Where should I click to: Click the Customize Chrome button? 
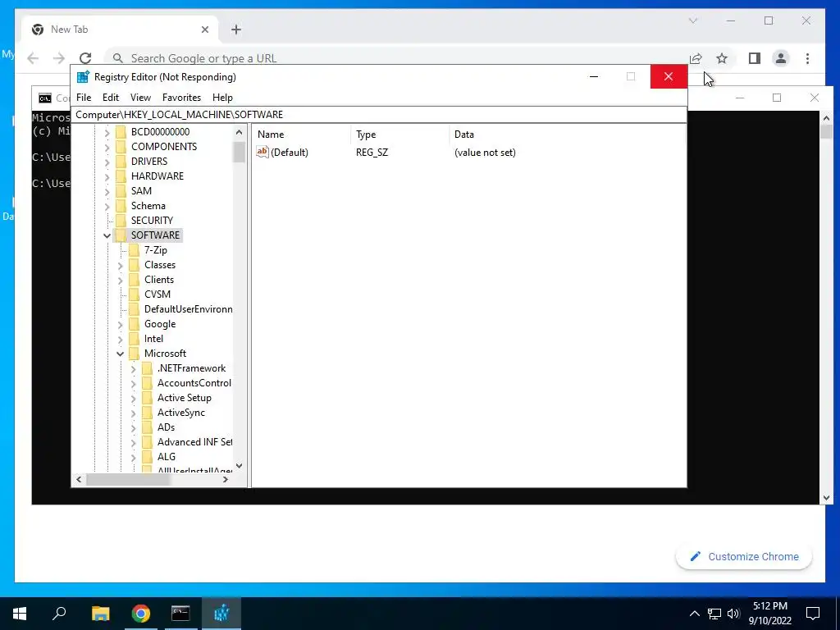pyautogui.click(x=744, y=557)
